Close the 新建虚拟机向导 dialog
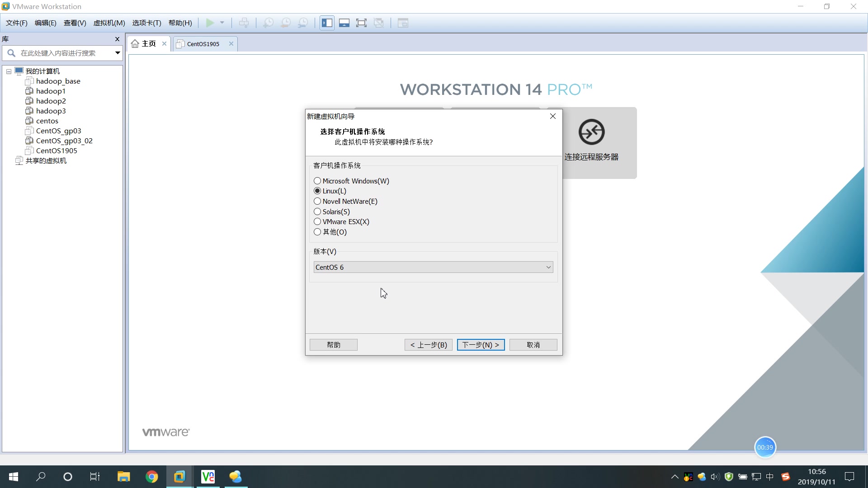Viewport: 868px width, 488px height. (x=552, y=116)
